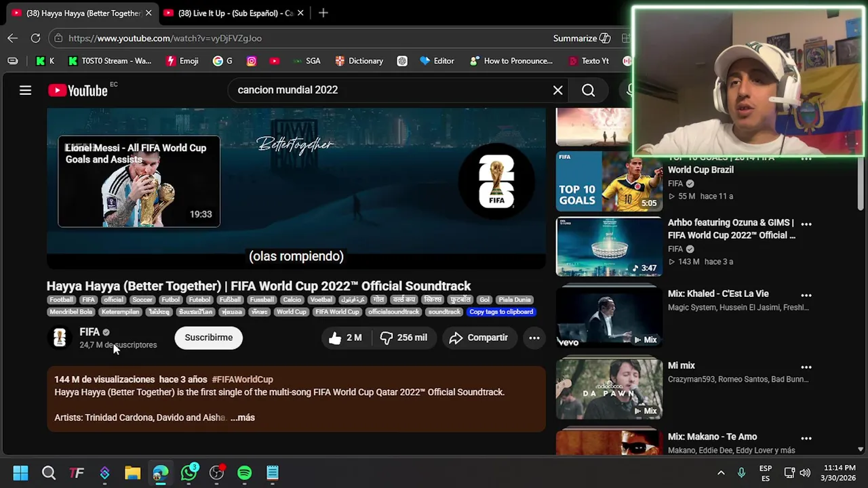Open the G Google bookmark
The width and height of the screenshot is (868, 488).
coord(222,61)
